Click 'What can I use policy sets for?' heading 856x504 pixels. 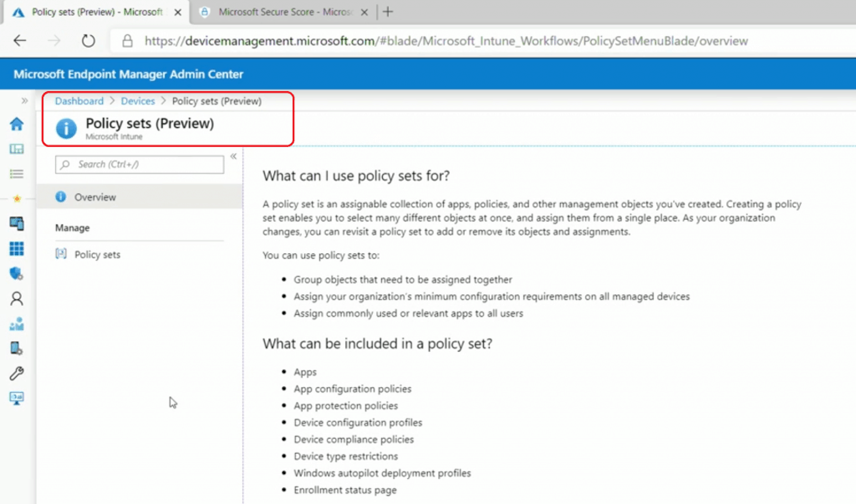coord(356,176)
